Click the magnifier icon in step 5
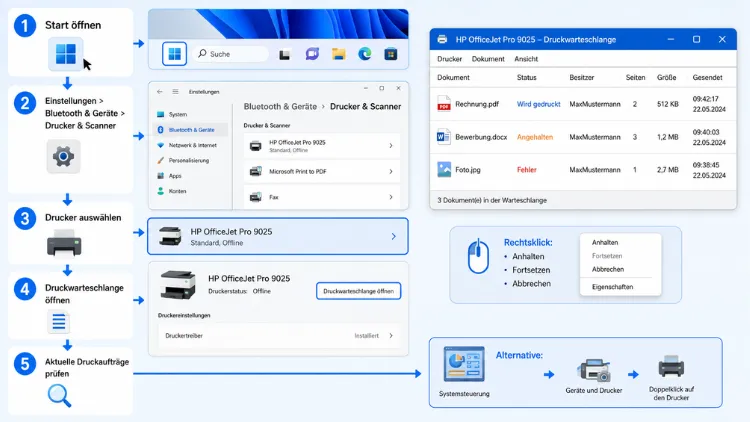 coord(59,396)
